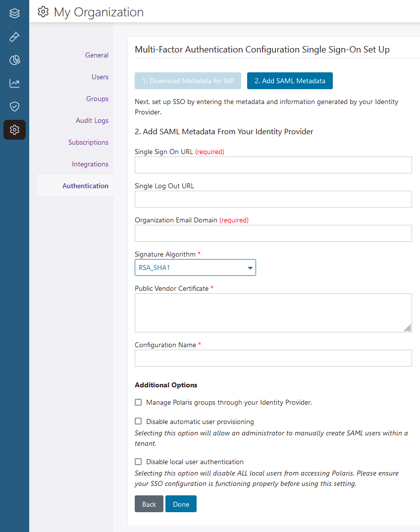Tick Disable local user authentication checkbox
The image size is (420, 532).
coord(138,462)
